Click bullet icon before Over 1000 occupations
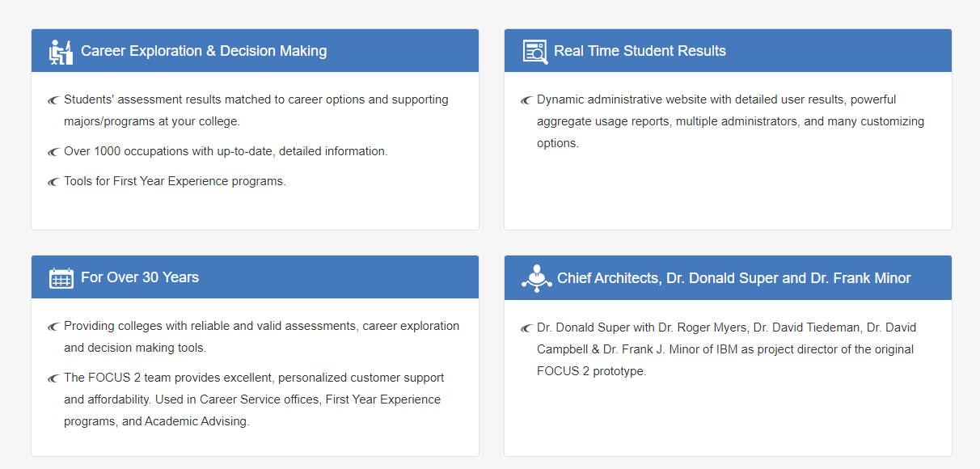This screenshot has height=469, width=980. (x=53, y=152)
